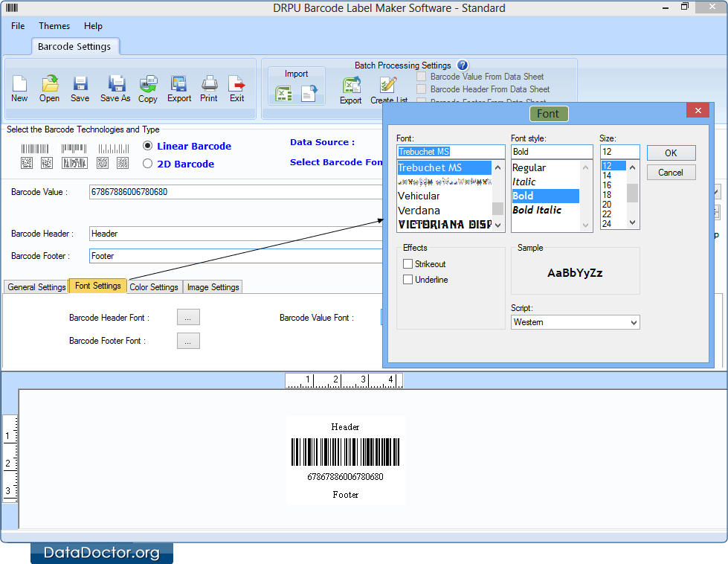Switch to the Image Settings tab

[x=213, y=287]
